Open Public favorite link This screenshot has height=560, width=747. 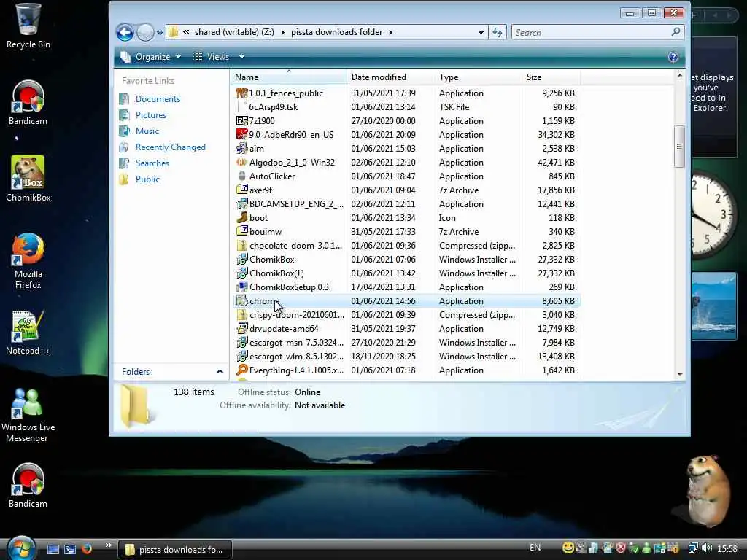[147, 179]
